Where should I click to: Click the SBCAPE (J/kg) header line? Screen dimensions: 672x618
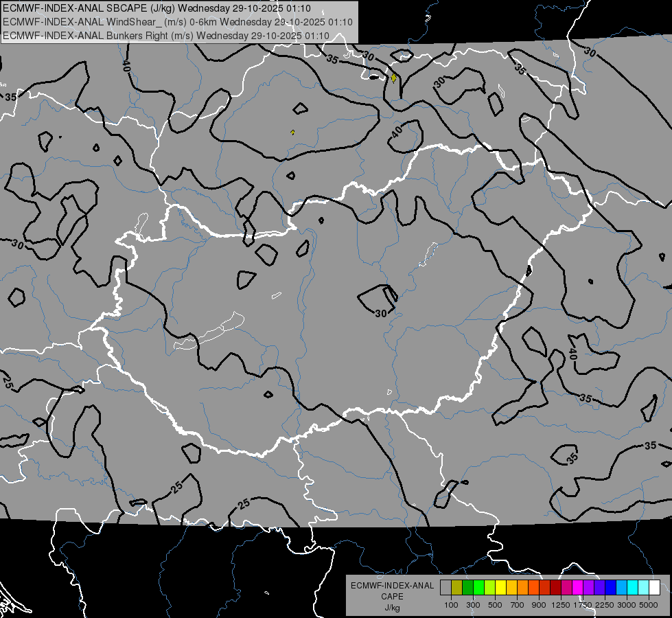(x=157, y=8)
